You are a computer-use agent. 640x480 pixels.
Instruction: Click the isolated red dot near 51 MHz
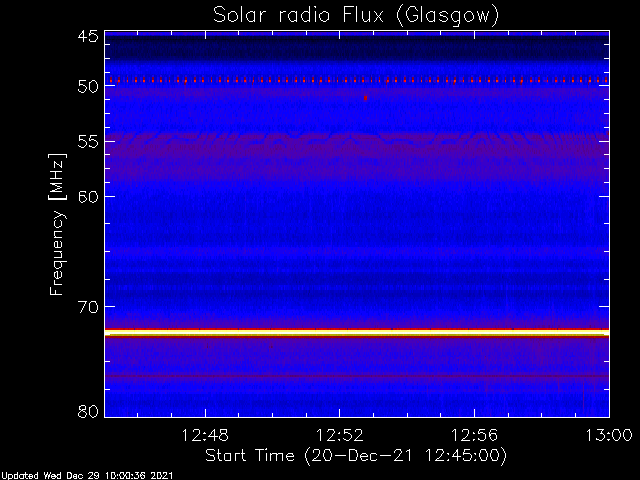365,98
